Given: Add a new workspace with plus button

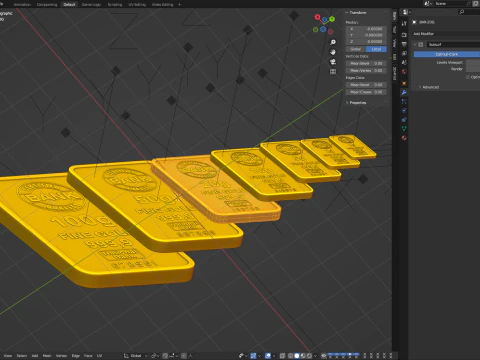Looking at the screenshot, I should 180,4.
